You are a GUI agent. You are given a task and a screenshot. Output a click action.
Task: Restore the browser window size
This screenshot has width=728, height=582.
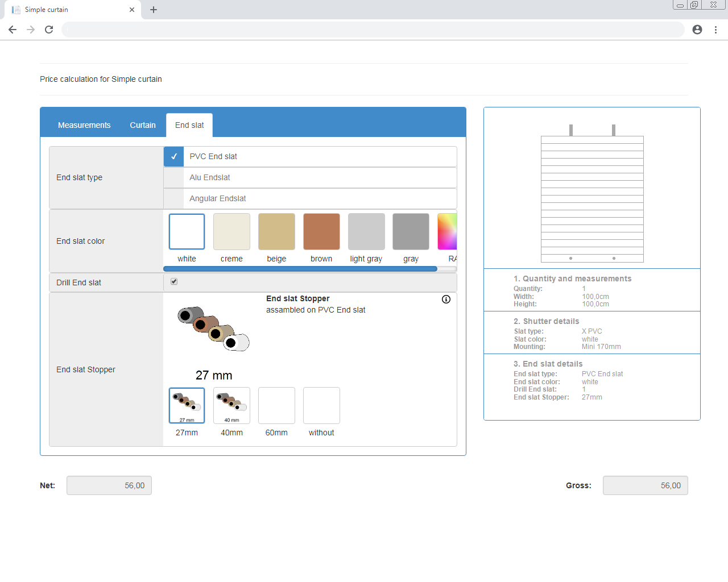click(x=694, y=5)
